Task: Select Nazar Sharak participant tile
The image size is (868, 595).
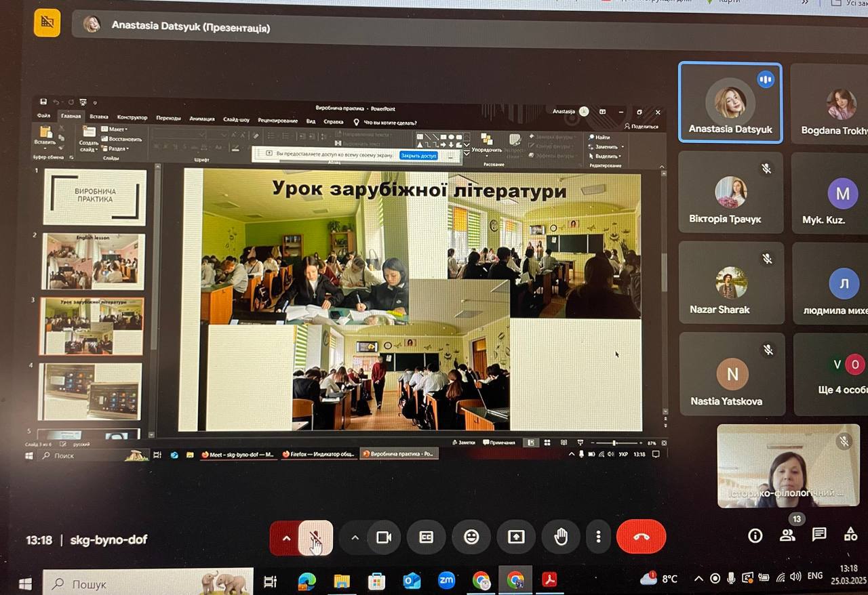Action: pyautogui.click(x=730, y=283)
